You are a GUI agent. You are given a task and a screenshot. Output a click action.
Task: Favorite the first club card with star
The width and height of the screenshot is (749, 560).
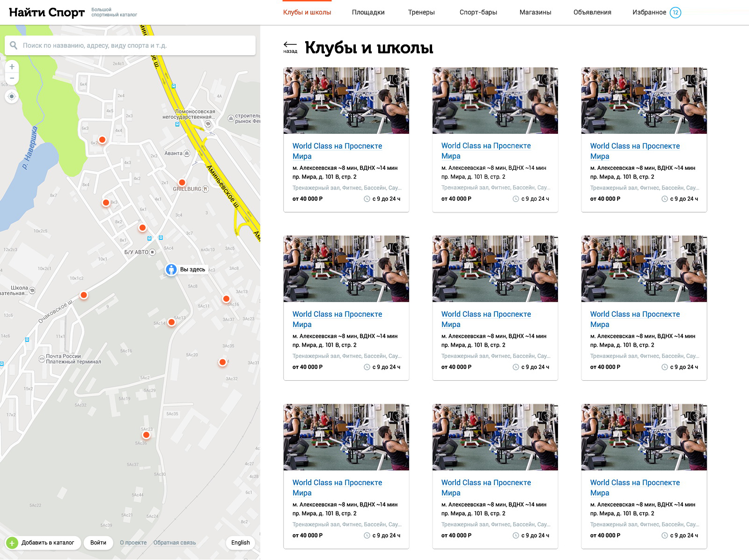point(398,79)
